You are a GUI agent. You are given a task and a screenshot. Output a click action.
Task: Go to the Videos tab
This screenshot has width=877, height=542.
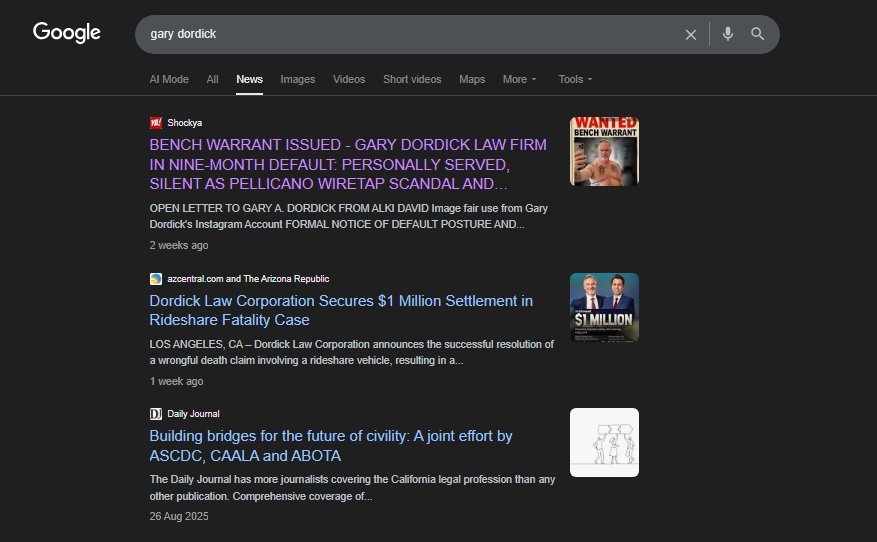click(349, 79)
